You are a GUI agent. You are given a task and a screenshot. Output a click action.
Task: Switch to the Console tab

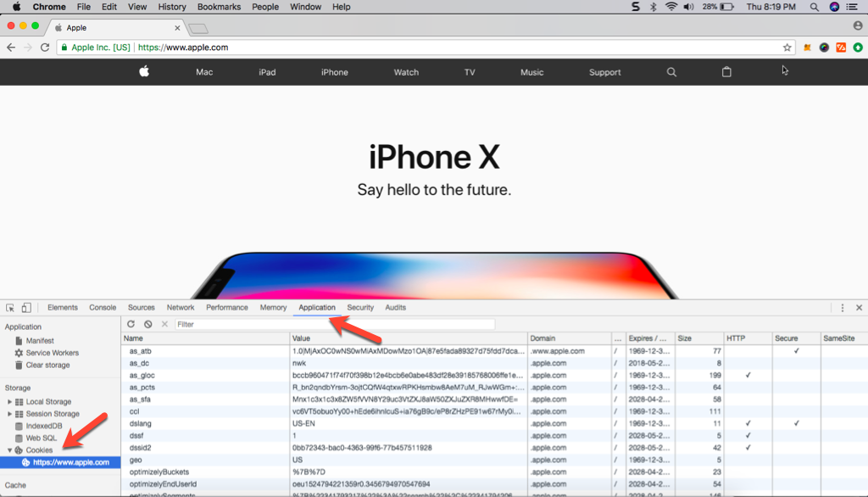(103, 308)
